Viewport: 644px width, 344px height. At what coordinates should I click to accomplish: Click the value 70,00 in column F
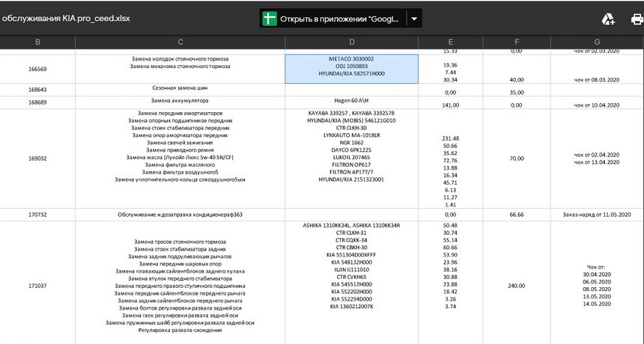click(517, 159)
